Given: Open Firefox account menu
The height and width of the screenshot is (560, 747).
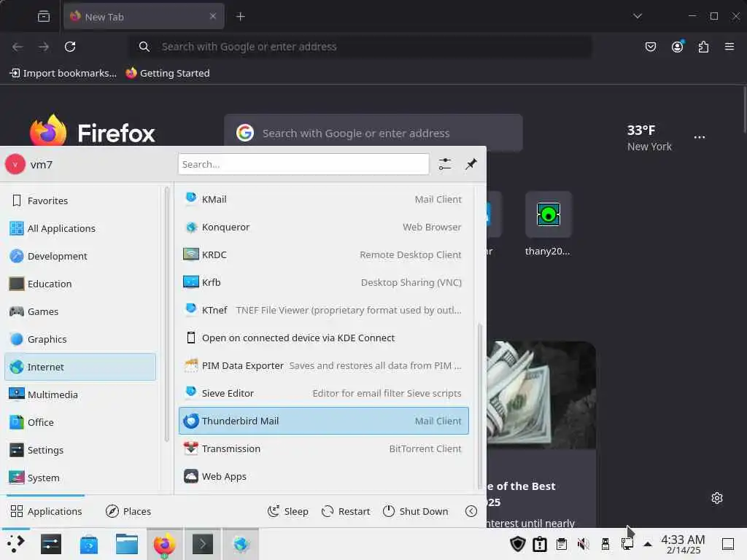Looking at the screenshot, I should [677, 47].
